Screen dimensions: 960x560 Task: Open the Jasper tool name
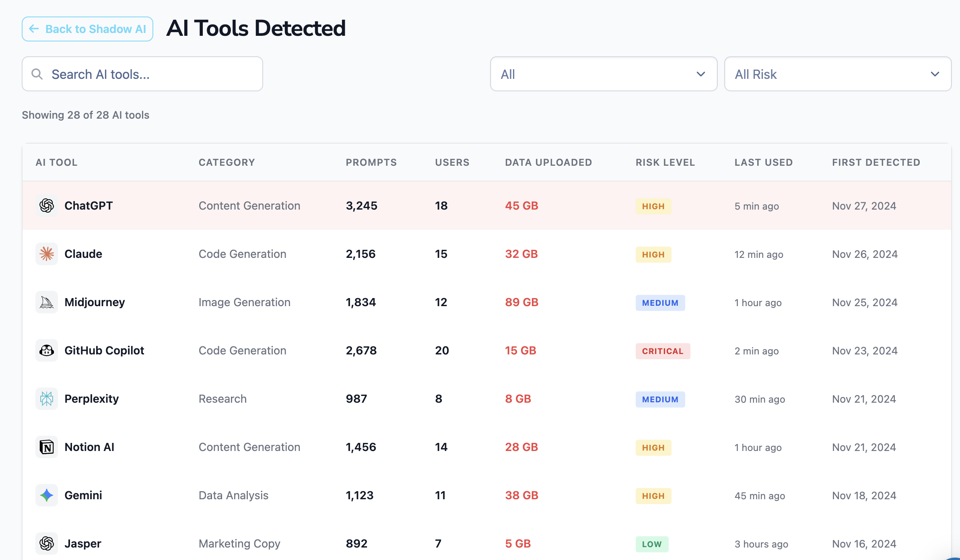pyautogui.click(x=83, y=544)
